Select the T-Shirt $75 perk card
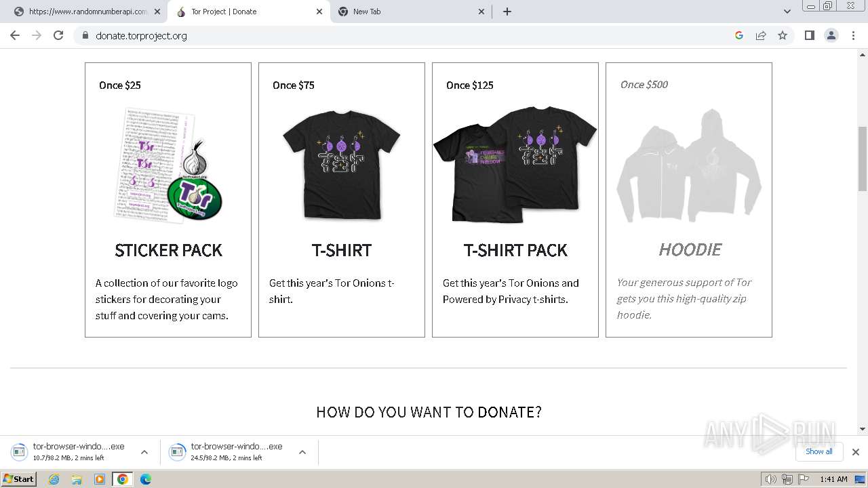Viewport: 868px width, 488px height. click(x=342, y=200)
